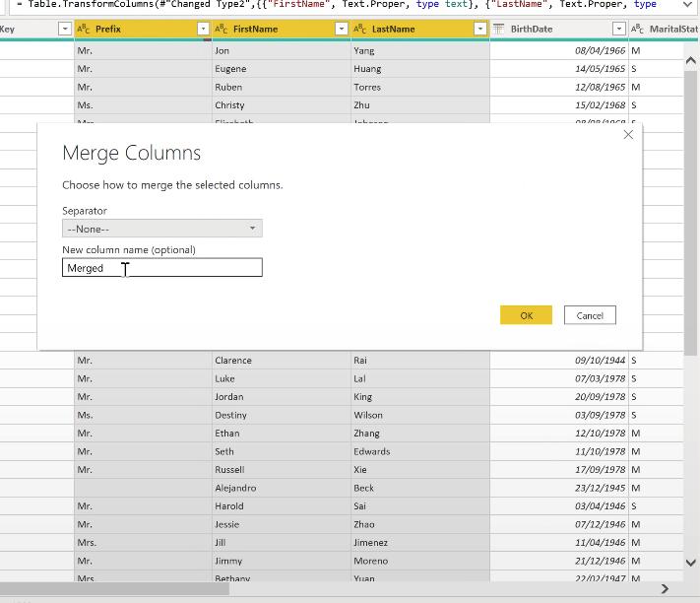The height and width of the screenshot is (603, 700).
Task: Select the FirstName column header
Action: (282, 29)
